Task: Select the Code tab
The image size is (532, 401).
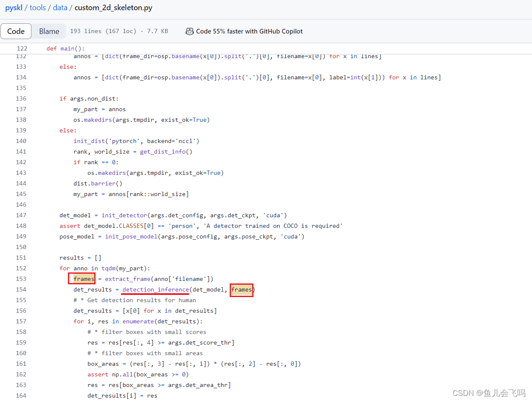Action: [x=16, y=31]
